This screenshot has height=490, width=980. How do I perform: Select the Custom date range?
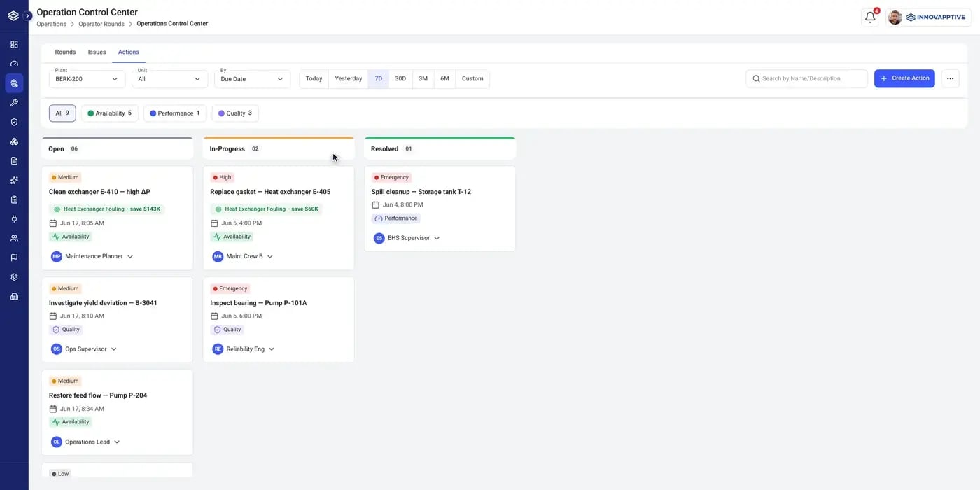point(472,79)
